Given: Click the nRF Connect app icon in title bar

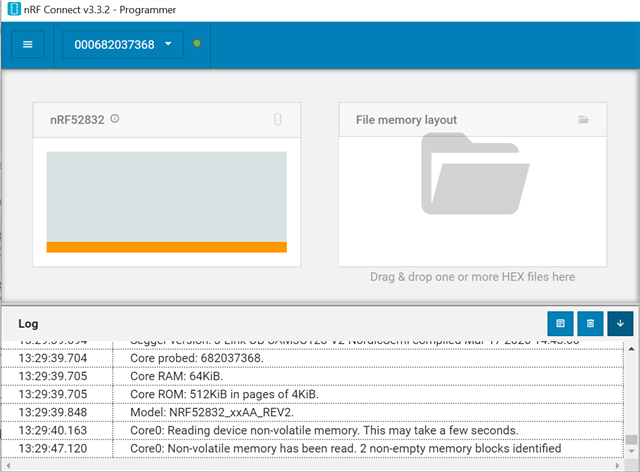Looking at the screenshot, I should tap(14, 9).
